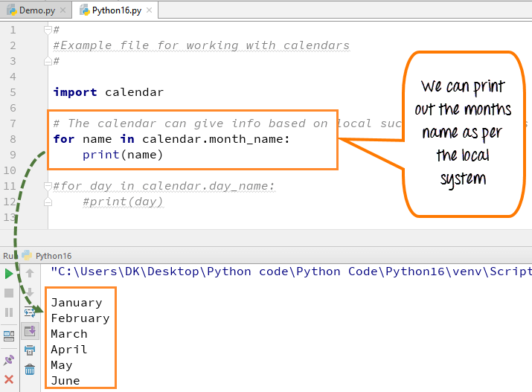This screenshot has height=392, width=532.
Task: Click the Restore layout icon in Run panel
Action: [x=9, y=335]
